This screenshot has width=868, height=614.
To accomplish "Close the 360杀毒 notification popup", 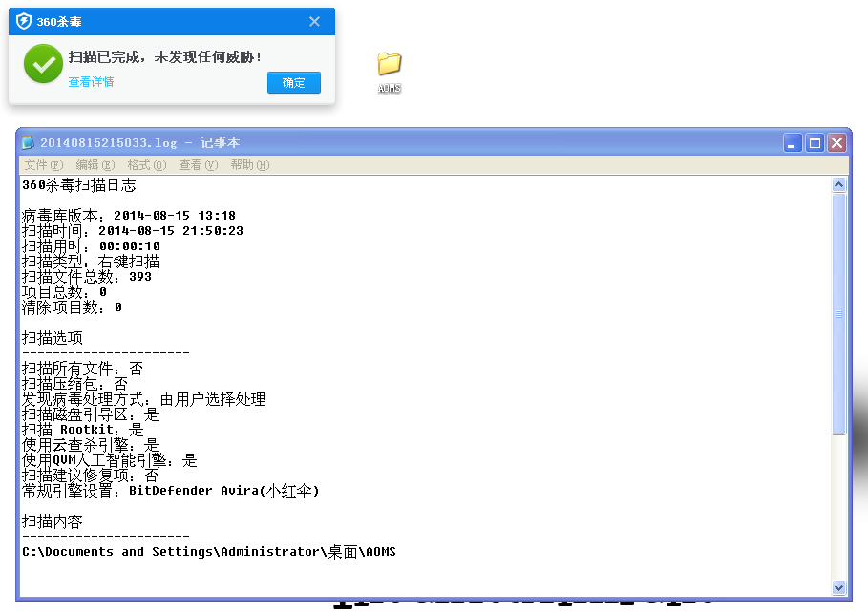I will click(x=314, y=22).
